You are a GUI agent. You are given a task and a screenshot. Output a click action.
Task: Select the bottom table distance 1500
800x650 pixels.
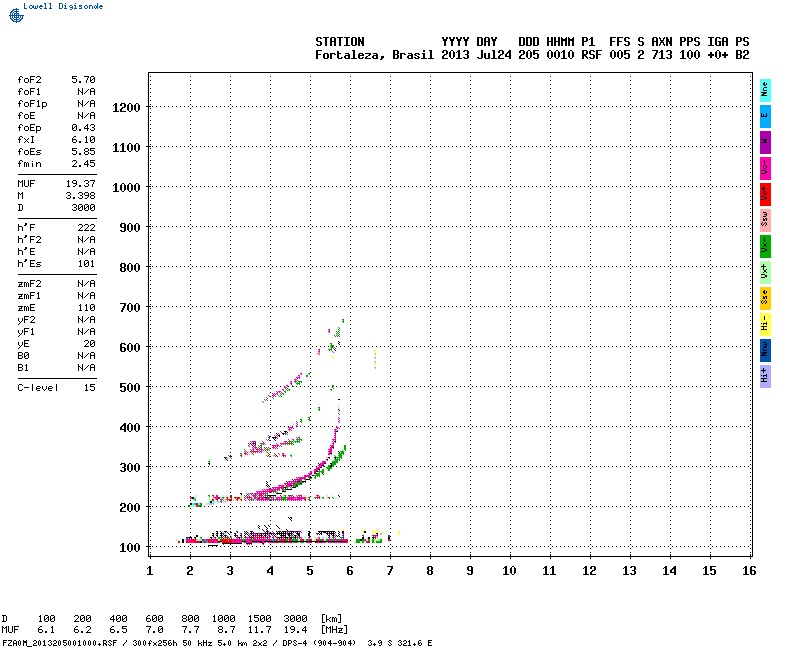(259, 619)
